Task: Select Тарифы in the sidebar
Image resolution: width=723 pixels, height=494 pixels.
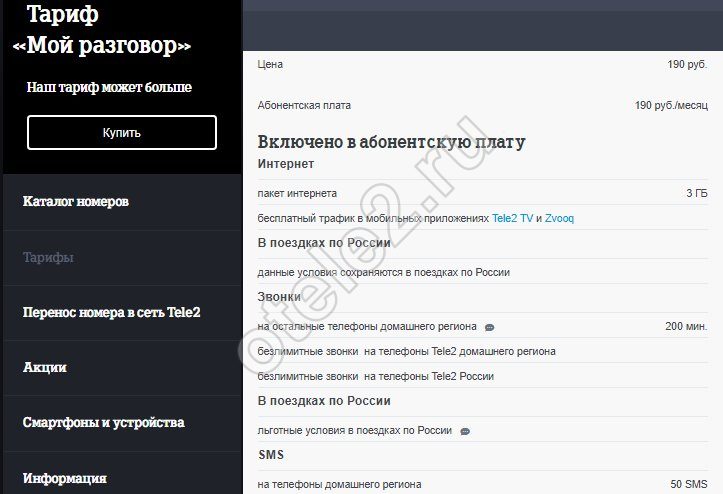Action: (x=48, y=257)
